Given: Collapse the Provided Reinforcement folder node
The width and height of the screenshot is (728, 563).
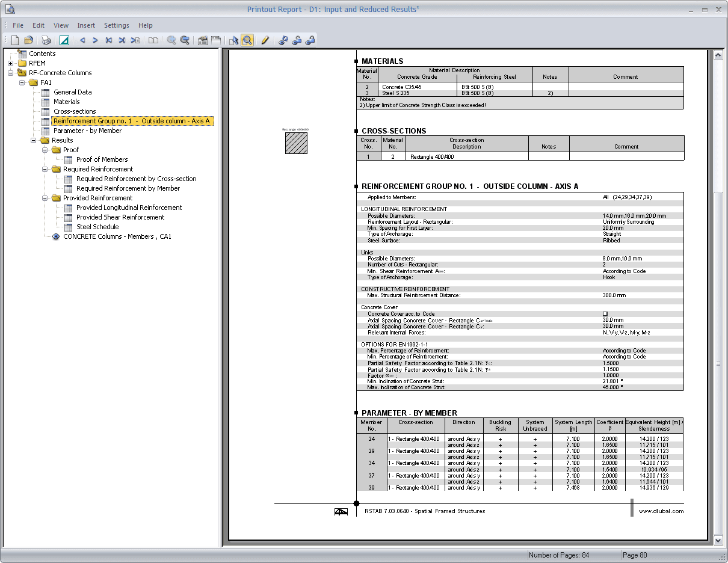Looking at the screenshot, I should point(45,198).
